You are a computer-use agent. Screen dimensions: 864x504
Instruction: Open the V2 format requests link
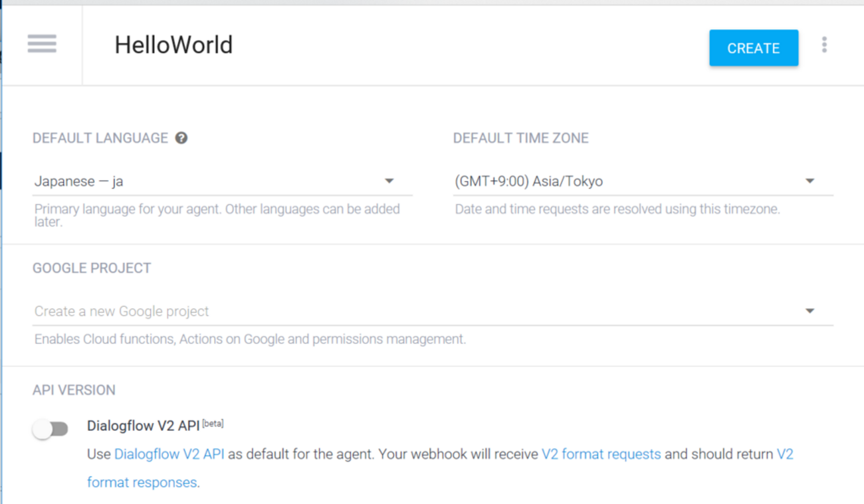tap(601, 454)
